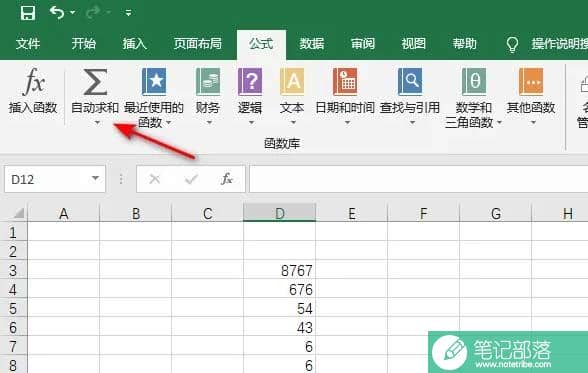Switch to the 页面布局 ribbon tab

click(x=197, y=44)
